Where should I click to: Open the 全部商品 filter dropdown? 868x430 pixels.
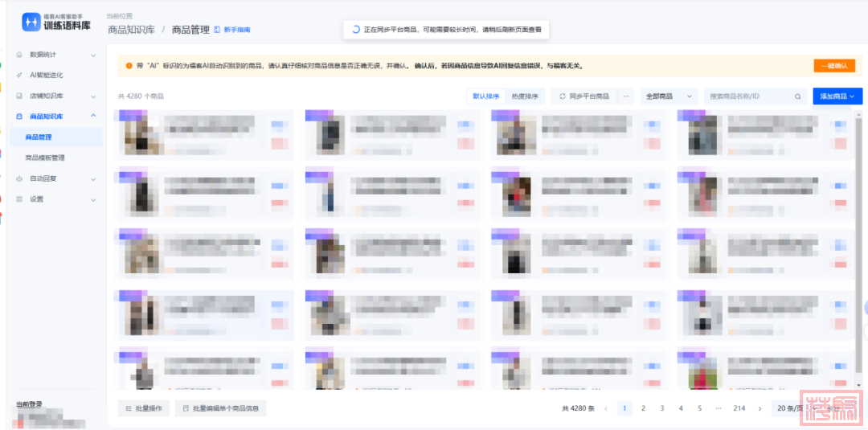pyautogui.click(x=669, y=96)
